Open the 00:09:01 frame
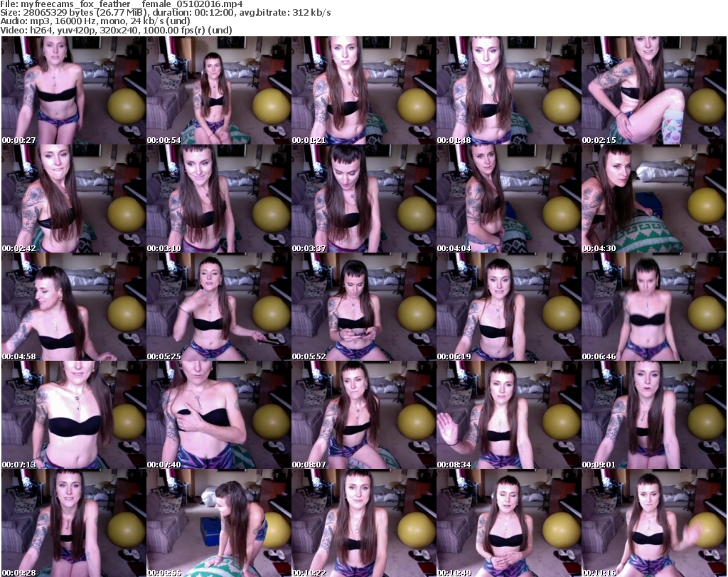 [653, 415]
